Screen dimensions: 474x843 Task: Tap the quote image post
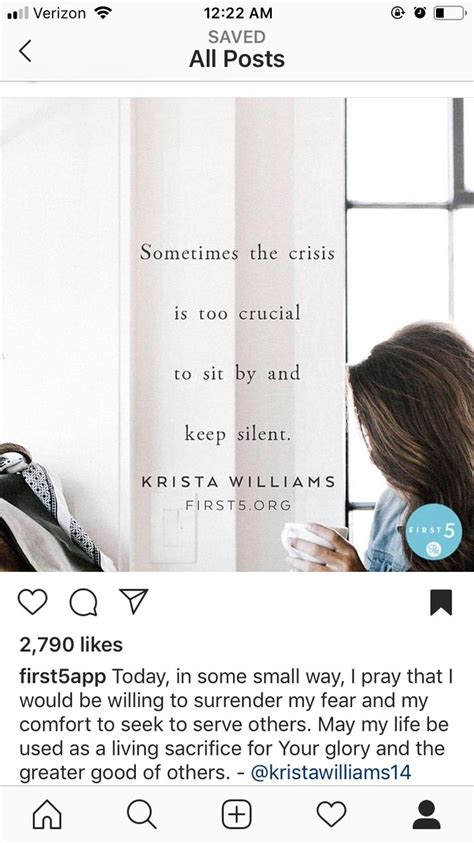pos(237,334)
